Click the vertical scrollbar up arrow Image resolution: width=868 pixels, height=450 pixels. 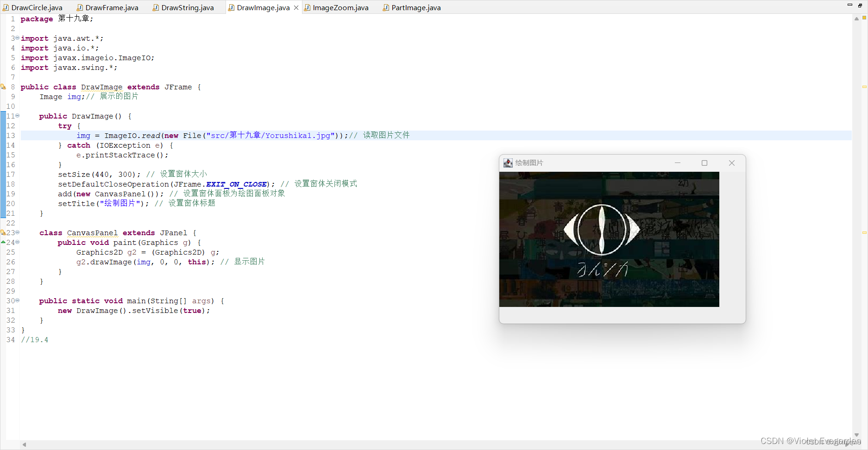coord(856,19)
